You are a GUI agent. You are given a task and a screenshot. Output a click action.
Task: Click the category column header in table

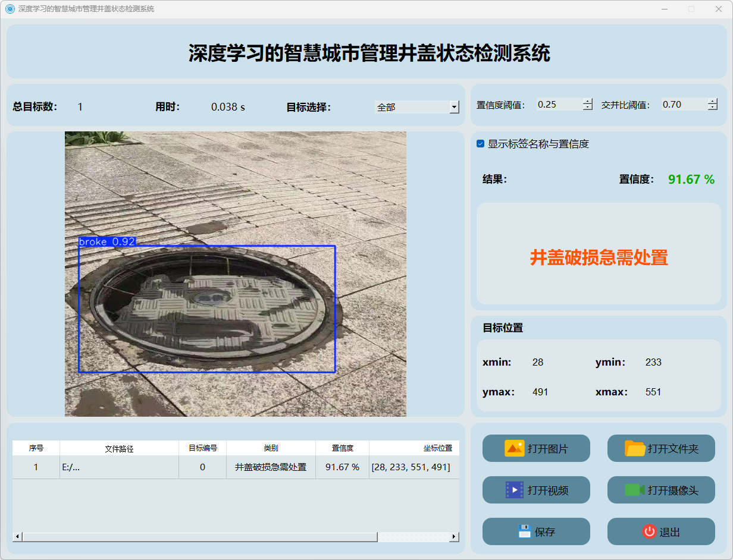pos(271,448)
